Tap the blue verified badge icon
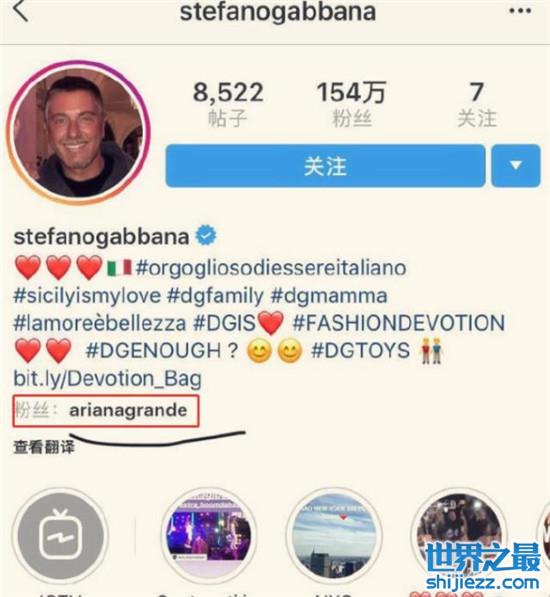The width and height of the screenshot is (550, 597). click(206, 236)
